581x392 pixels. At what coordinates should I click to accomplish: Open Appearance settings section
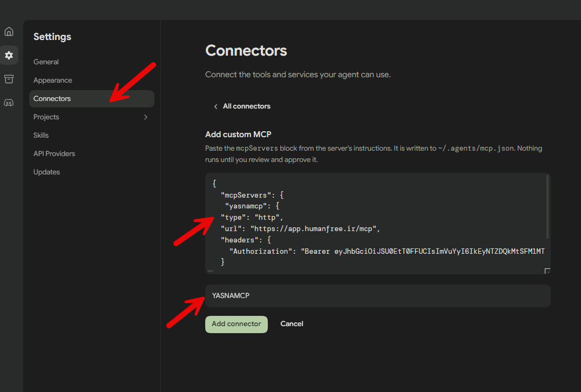52,80
